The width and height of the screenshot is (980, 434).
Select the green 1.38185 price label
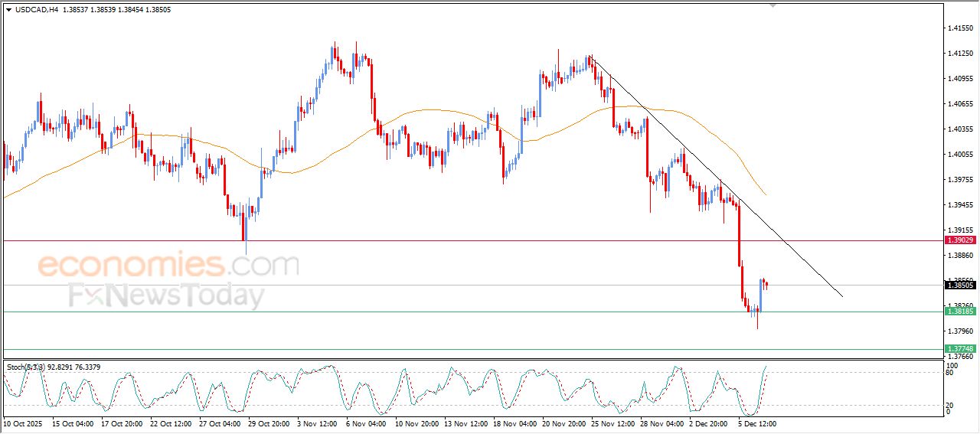coord(960,312)
